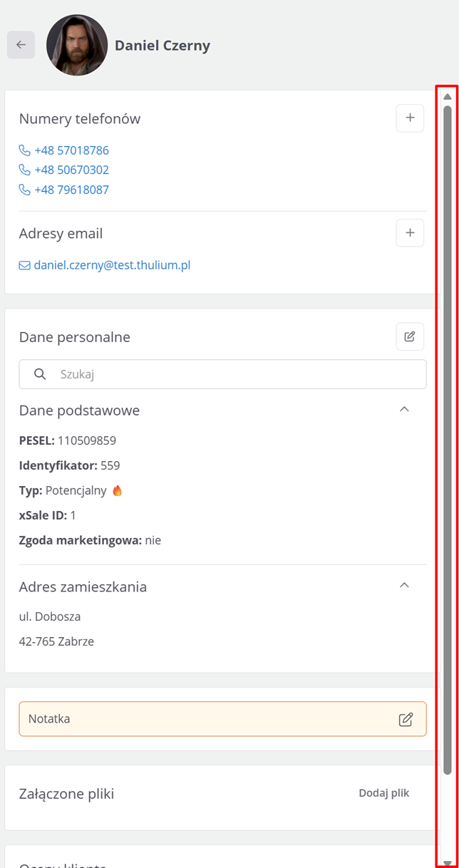Click the back arrow button
This screenshot has height=868, width=459.
pyautogui.click(x=21, y=45)
